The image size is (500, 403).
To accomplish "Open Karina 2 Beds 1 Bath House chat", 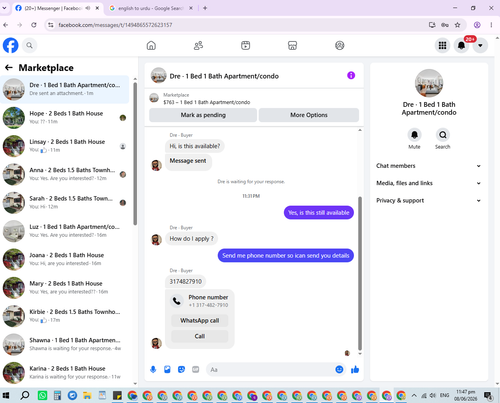I will tap(65, 373).
